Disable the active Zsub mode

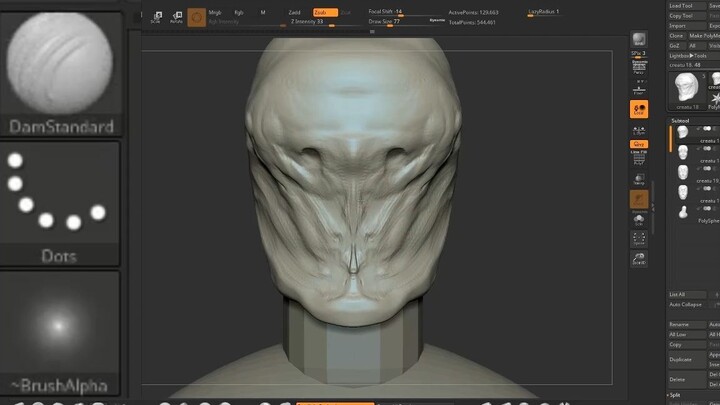(325, 12)
